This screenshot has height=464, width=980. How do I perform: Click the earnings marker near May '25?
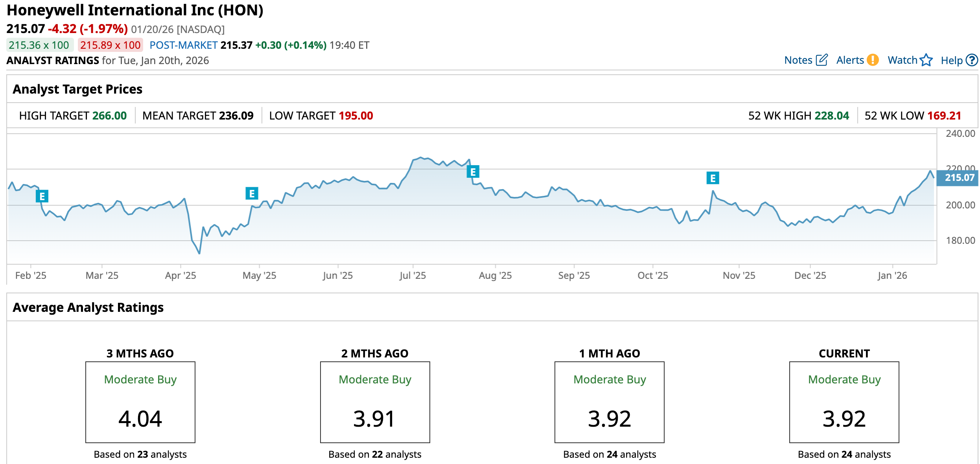tap(252, 193)
